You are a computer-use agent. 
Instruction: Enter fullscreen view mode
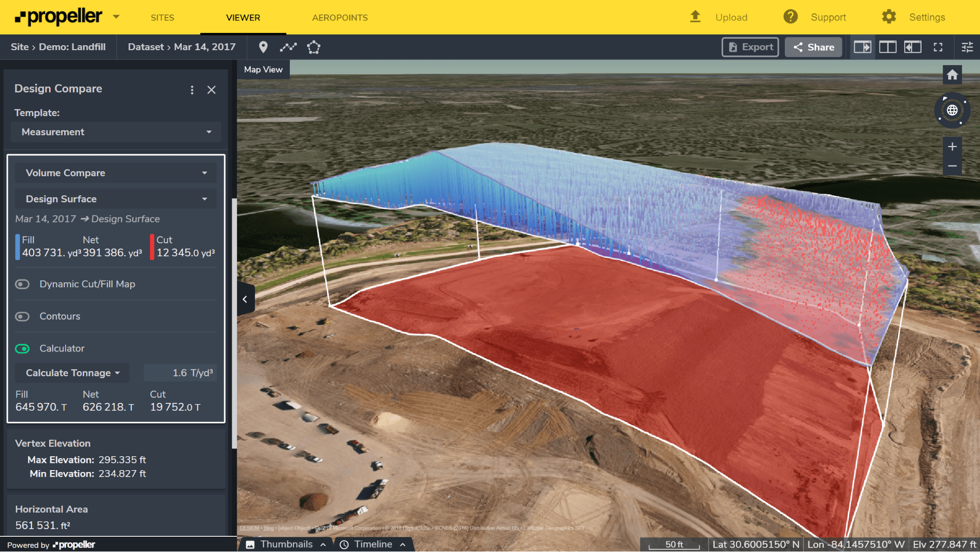tap(938, 47)
